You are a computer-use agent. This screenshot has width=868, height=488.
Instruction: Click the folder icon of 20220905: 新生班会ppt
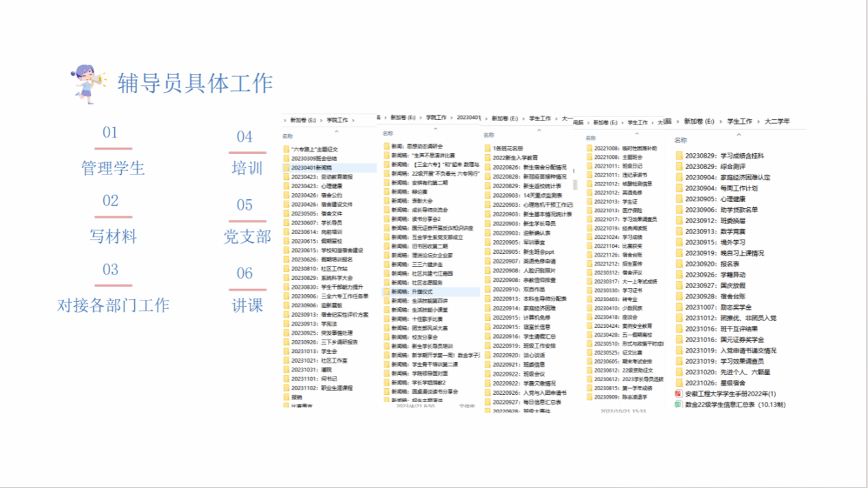pos(487,252)
